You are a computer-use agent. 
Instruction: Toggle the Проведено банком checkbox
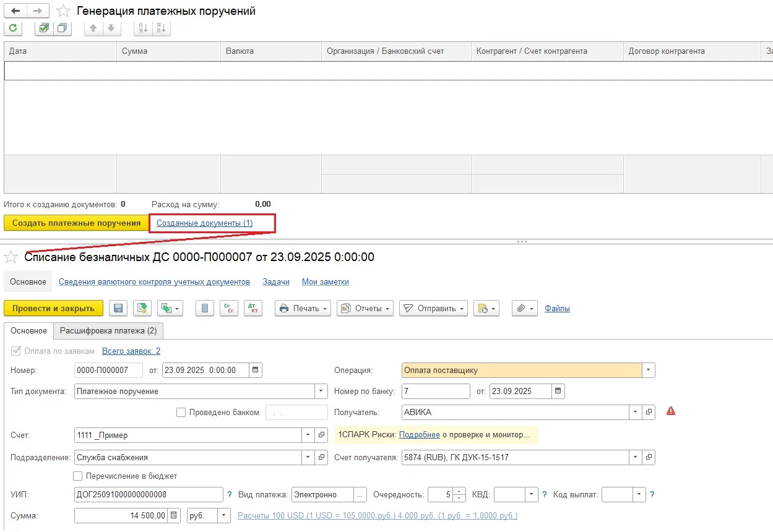tap(181, 413)
